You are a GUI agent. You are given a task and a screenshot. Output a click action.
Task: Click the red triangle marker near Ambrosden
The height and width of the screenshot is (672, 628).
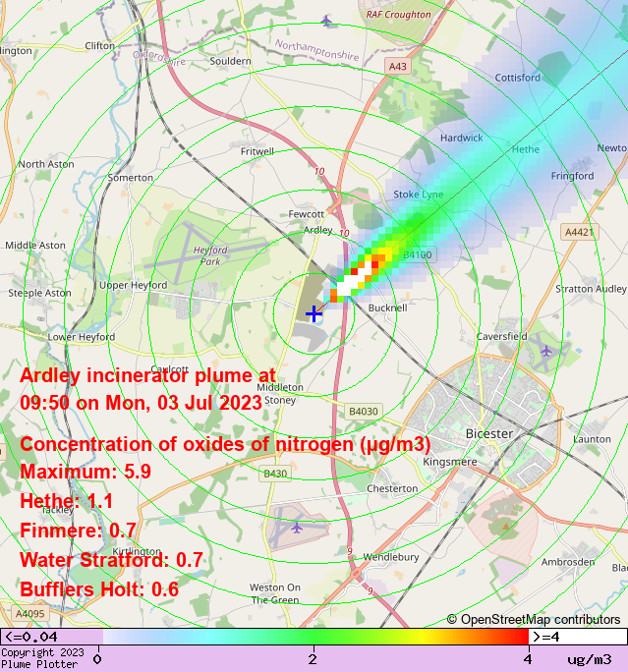click(506, 526)
